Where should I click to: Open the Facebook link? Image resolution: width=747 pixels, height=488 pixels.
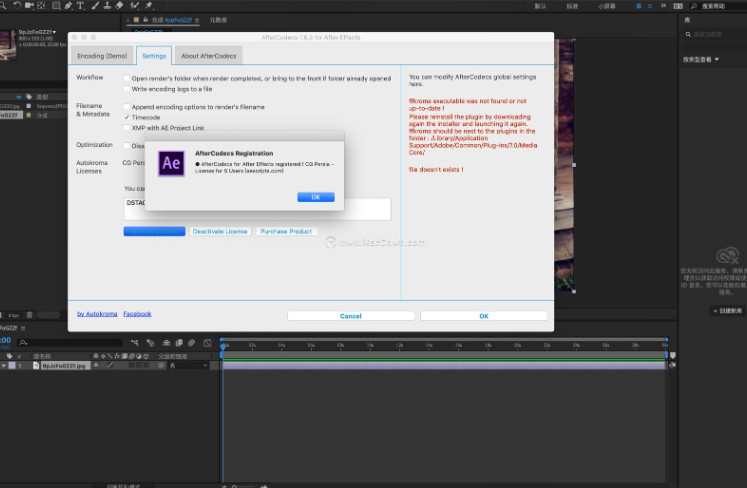(x=137, y=314)
